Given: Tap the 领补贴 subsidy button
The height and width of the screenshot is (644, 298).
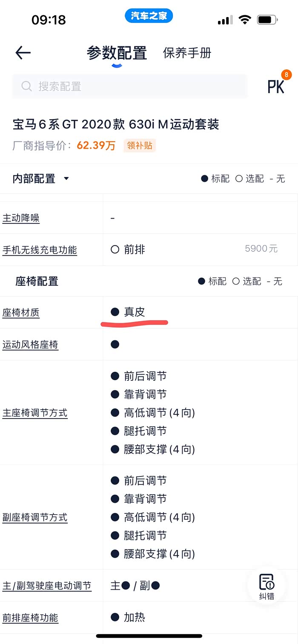Looking at the screenshot, I should click(x=140, y=146).
